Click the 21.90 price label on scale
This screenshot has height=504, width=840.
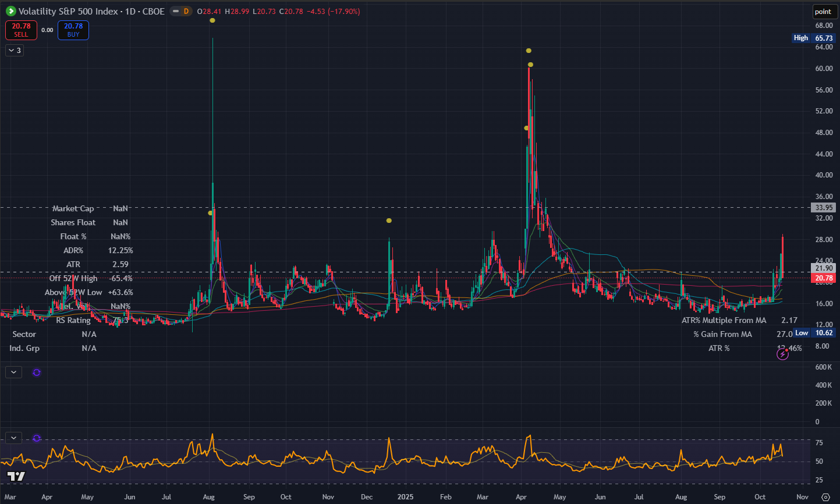pos(824,268)
